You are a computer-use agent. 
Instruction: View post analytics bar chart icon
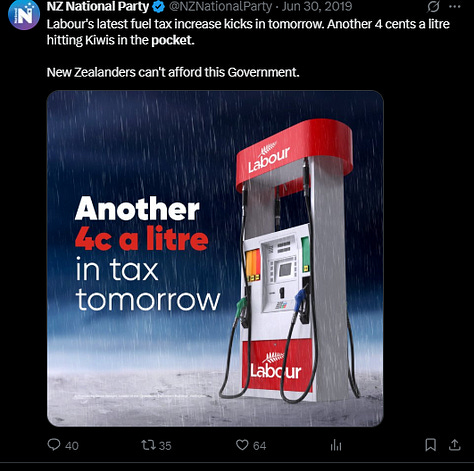[x=336, y=445]
